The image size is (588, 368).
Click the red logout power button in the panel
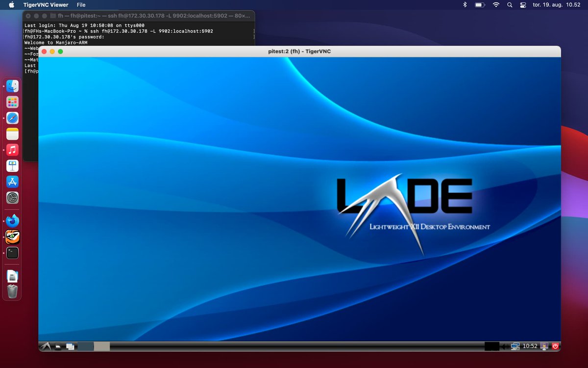coord(555,346)
